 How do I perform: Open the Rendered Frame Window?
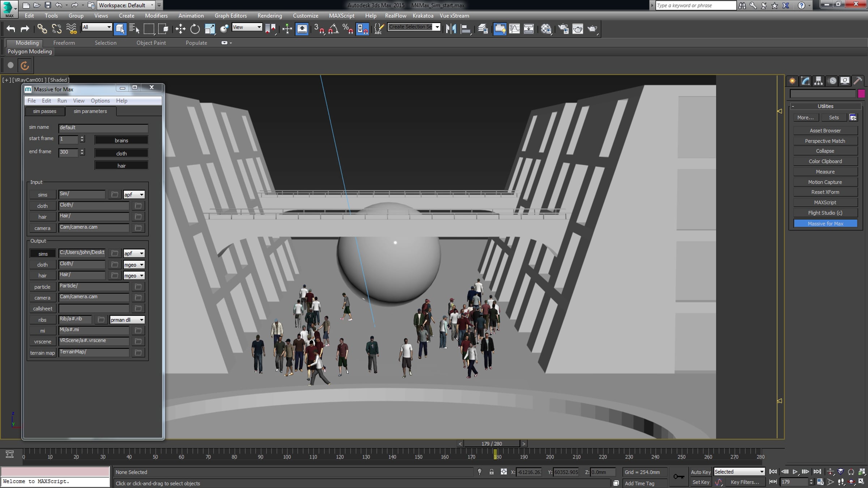578,29
